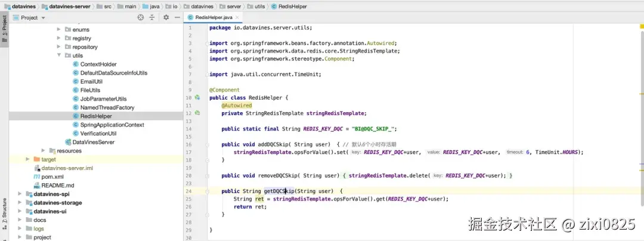Click the Collapse All icon in Project panel

click(x=152, y=18)
